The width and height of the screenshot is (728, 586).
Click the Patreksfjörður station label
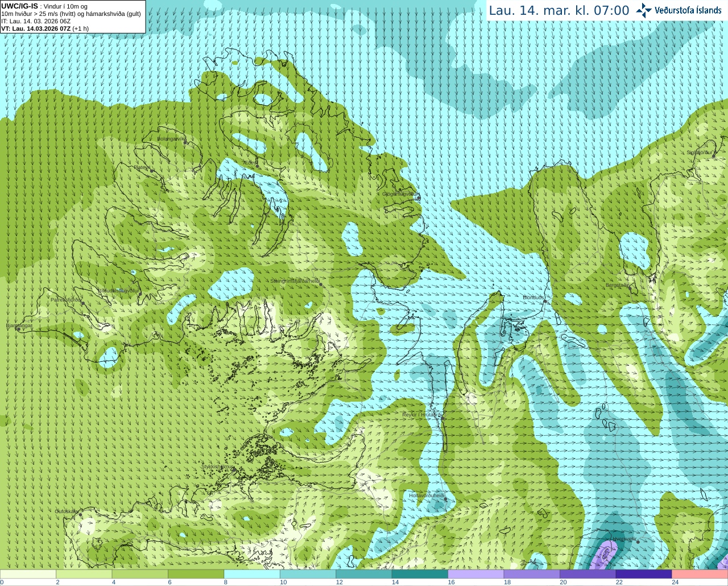[67, 300]
